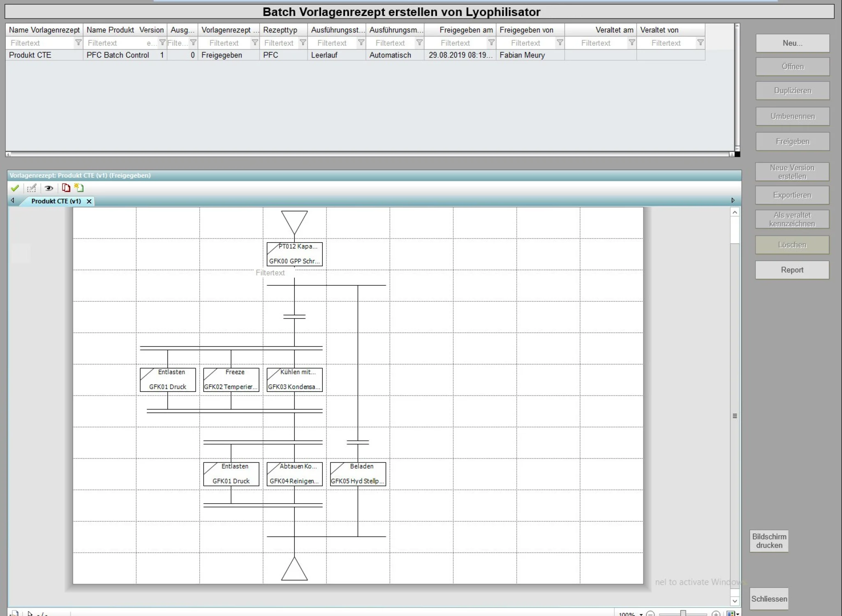Click filter icon for Freigegeben von column
842x616 pixels.
tap(560, 43)
